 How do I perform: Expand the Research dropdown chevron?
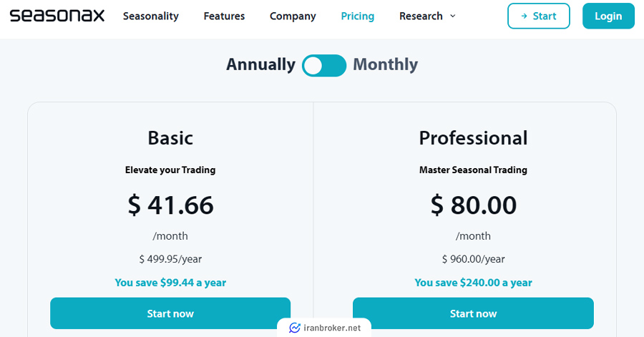453,16
